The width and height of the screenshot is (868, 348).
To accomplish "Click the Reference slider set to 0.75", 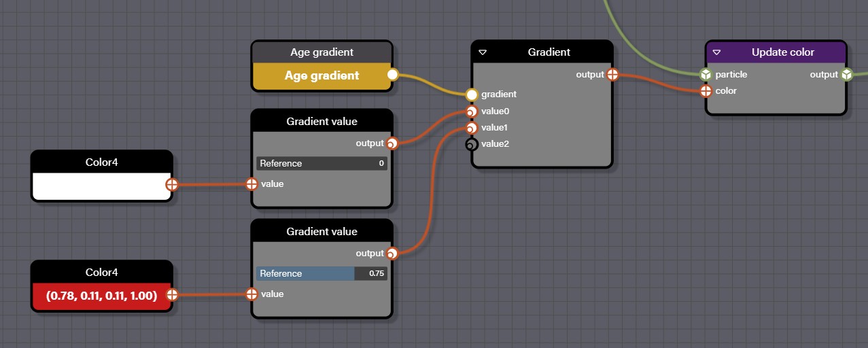I will [x=322, y=273].
